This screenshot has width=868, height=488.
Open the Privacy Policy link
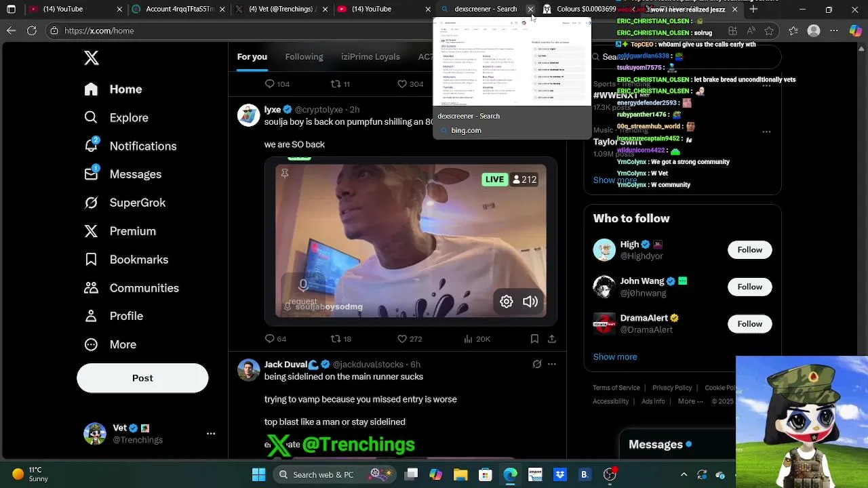(x=672, y=388)
